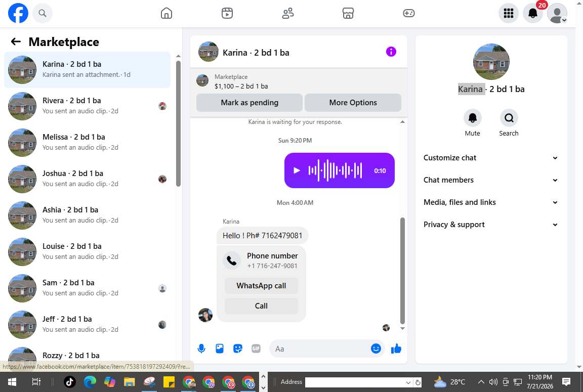Open the Facebook logo home link
The width and height of the screenshot is (583, 392).
pyautogui.click(x=18, y=13)
